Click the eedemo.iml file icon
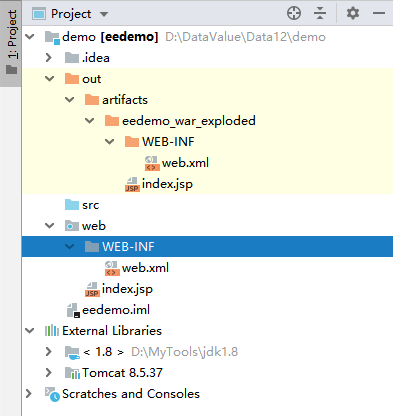 tap(73, 310)
